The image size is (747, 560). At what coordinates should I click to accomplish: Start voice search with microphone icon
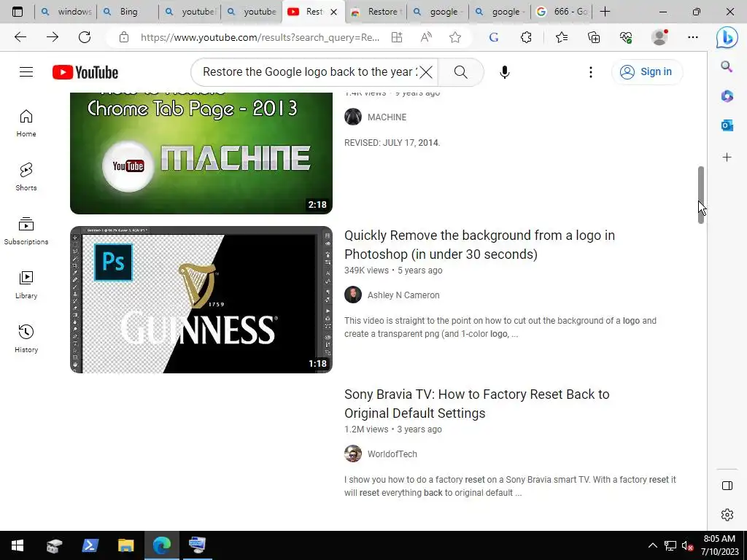tap(505, 72)
